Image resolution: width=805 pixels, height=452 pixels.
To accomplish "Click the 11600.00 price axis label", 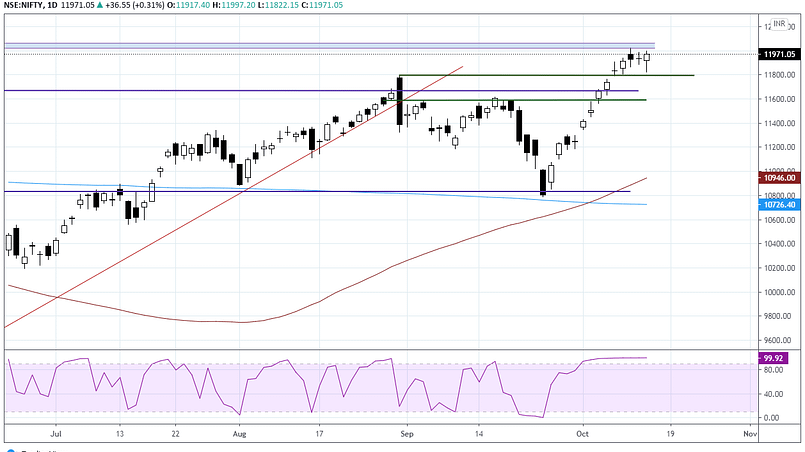I will point(779,99).
